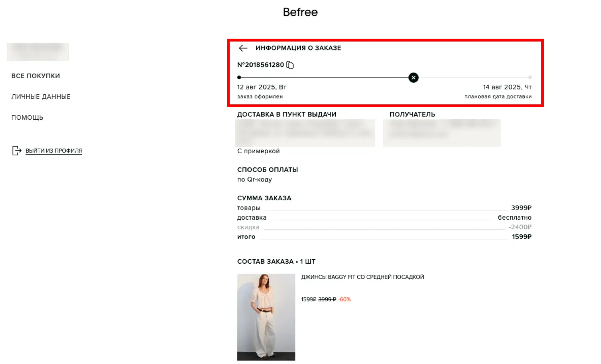Open the white baggy jeans product image
This screenshot has height=364, width=601.
tap(266, 317)
